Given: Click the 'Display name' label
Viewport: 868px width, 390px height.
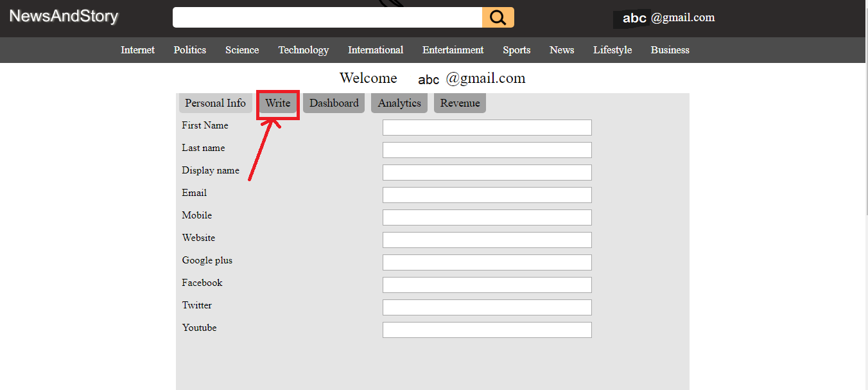Looking at the screenshot, I should [211, 170].
